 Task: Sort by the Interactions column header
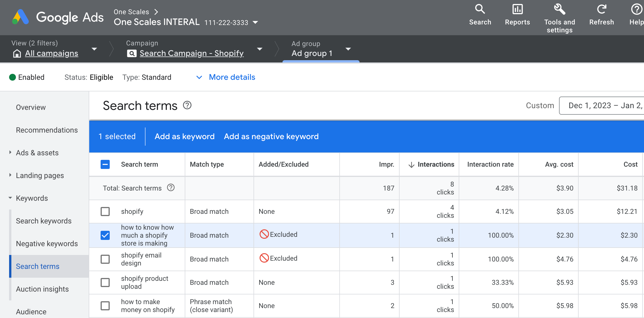pos(435,164)
